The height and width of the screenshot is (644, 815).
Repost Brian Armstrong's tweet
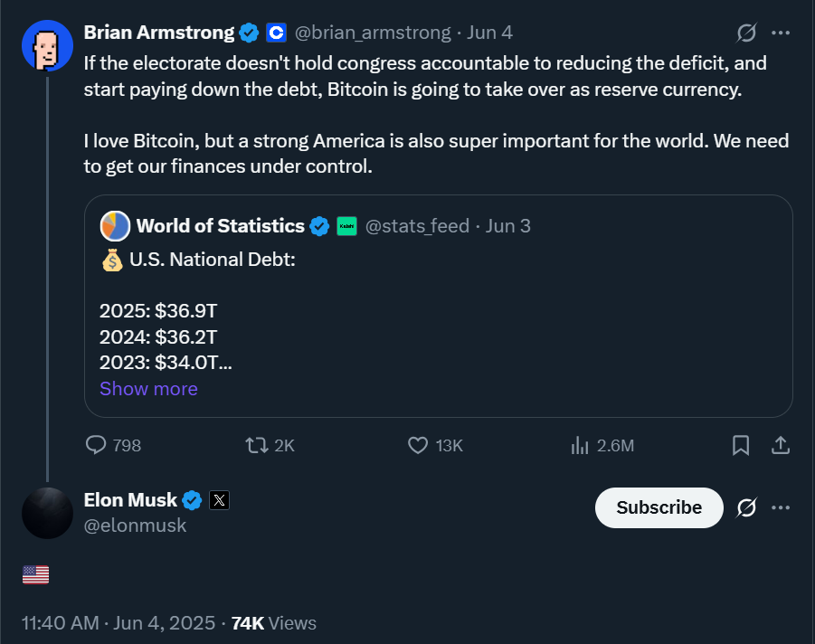click(x=258, y=445)
